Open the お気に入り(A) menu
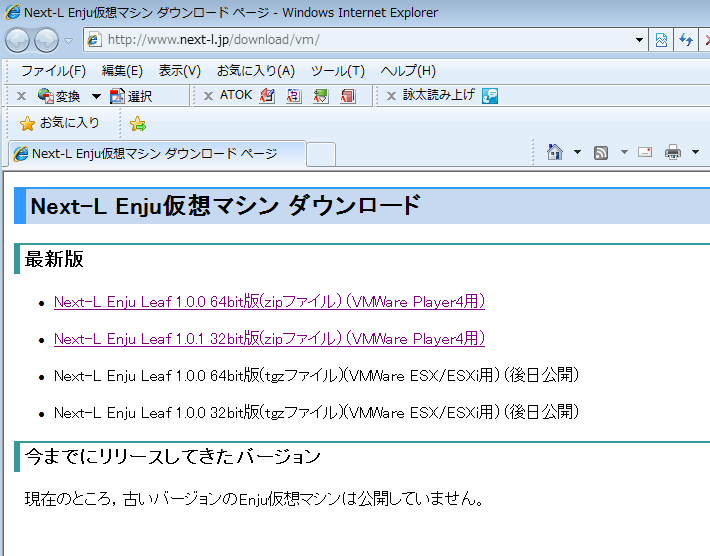The height and width of the screenshot is (556, 710). point(256,71)
